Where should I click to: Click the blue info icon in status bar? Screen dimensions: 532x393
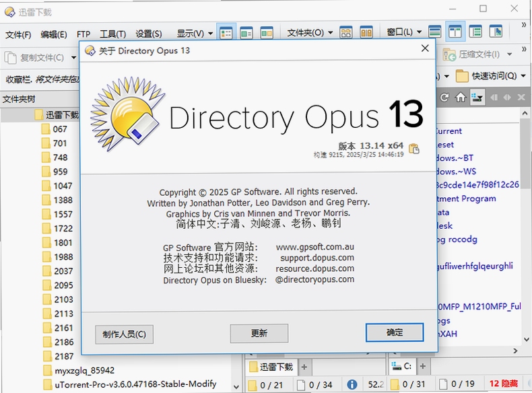coord(352,384)
